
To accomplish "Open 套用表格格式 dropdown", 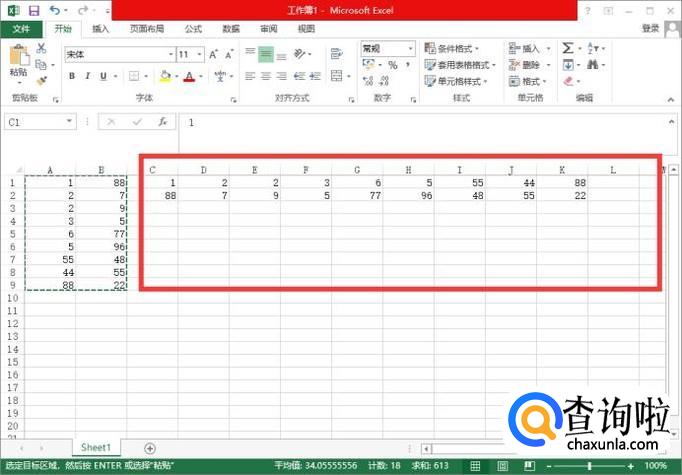I will pyautogui.click(x=460, y=65).
